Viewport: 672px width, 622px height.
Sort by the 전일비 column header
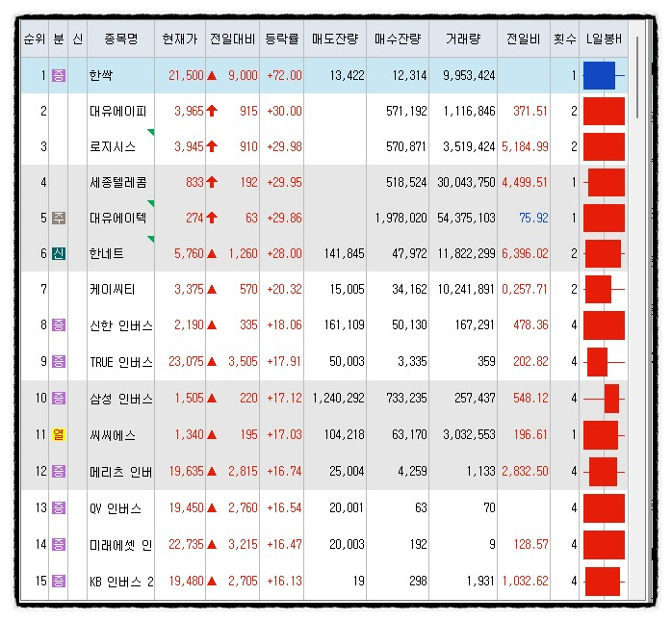tap(524, 39)
